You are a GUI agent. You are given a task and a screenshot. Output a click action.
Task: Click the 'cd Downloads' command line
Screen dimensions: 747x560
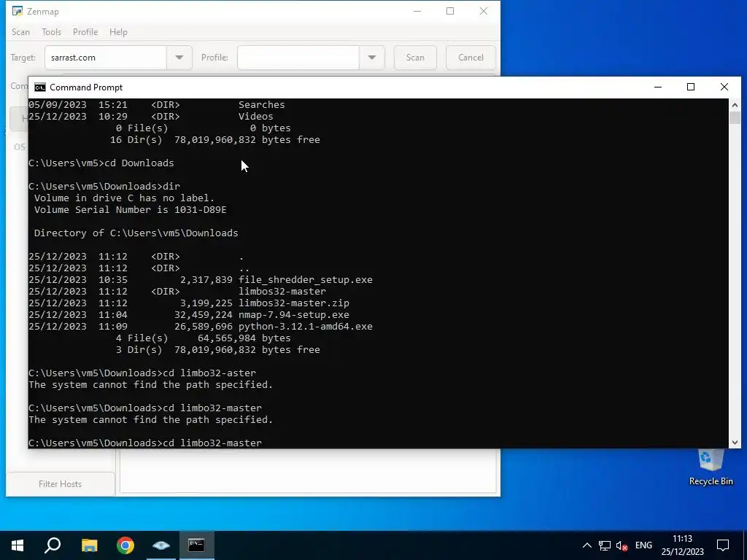(x=101, y=163)
